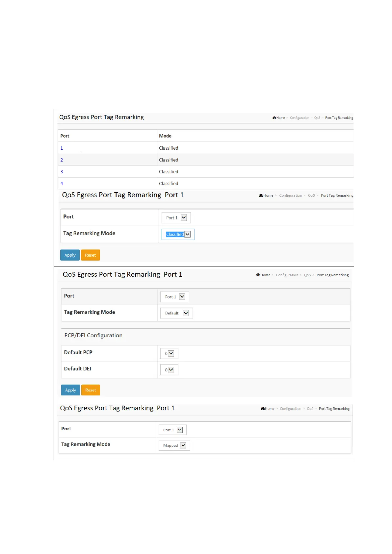Expand Tag Remarking Mode dropdown showing Mapped

pyautogui.click(x=174, y=445)
